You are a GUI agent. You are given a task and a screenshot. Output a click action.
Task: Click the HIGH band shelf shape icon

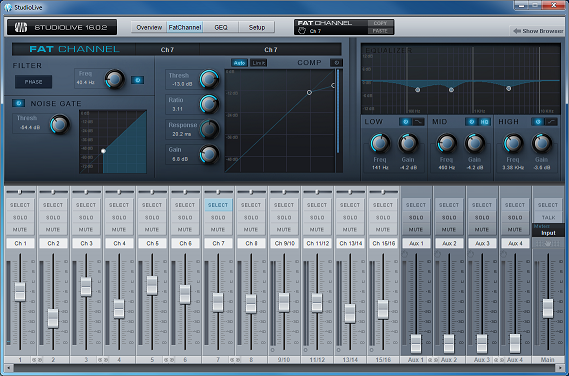pyautogui.click(x=552, y=122)
